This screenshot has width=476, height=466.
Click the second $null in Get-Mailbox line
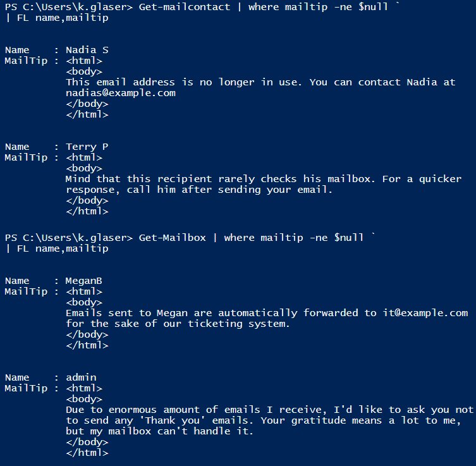pos(348,237)
